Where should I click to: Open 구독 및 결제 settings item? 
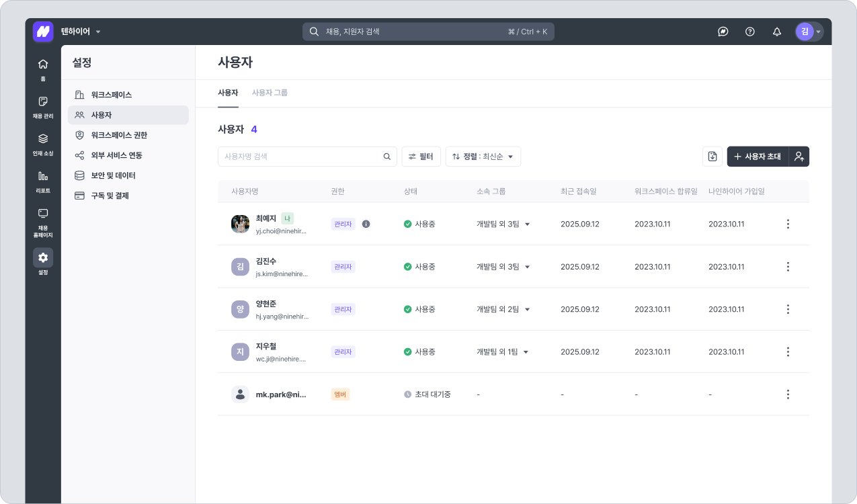coord(128,196)
